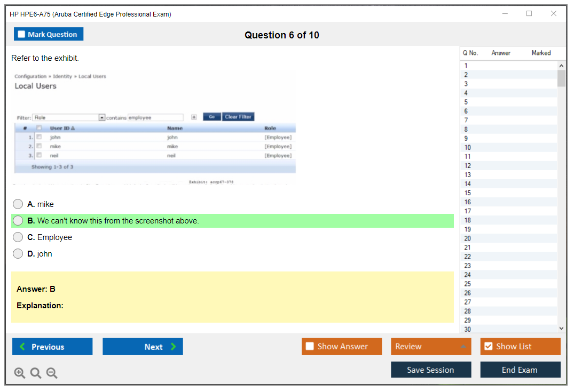The image size is (574, 392).
Task: Select answer option A mike
Action: click(18, 204)
